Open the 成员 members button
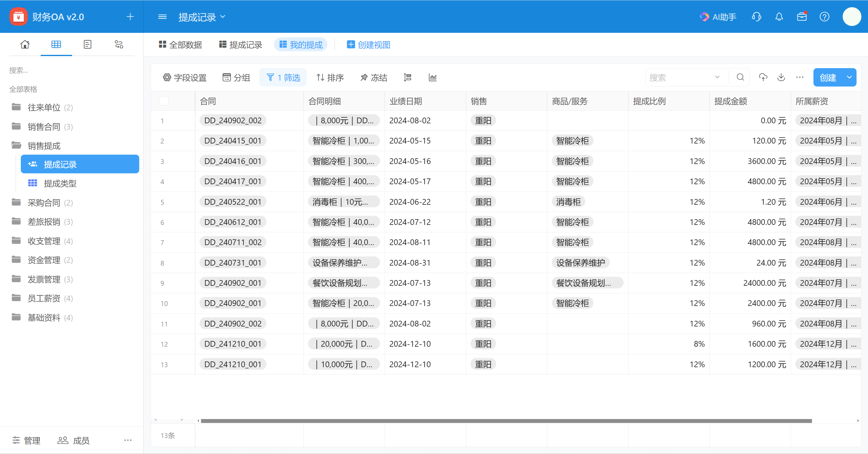Image resolution: width=868 pixels, height=454 pixels. click(x=74, y=440)
